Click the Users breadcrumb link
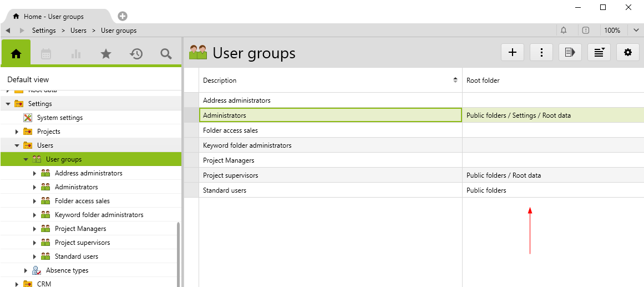The height and width of the screenshot is (287, 644). [78, 31]
